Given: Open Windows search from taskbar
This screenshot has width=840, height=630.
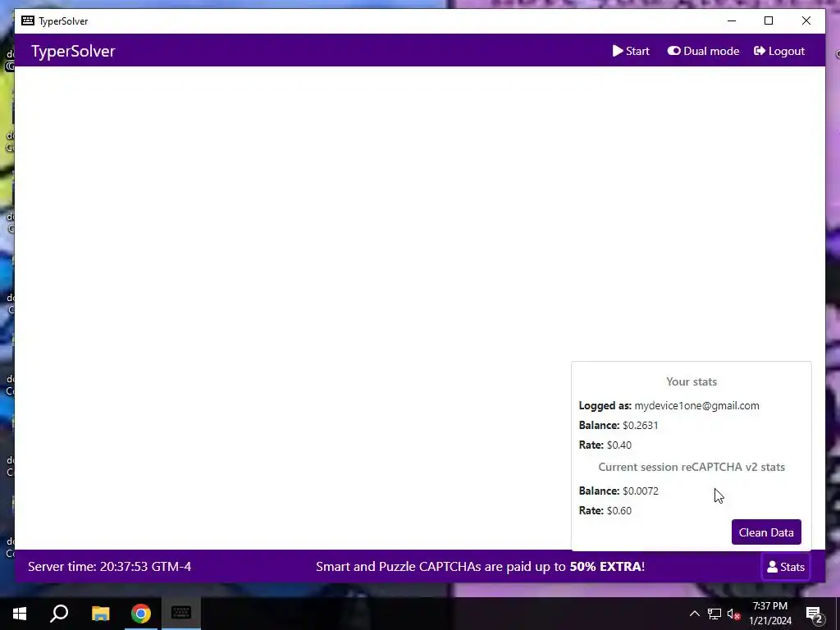Looking at the screenshot, I should coord(59,614).
